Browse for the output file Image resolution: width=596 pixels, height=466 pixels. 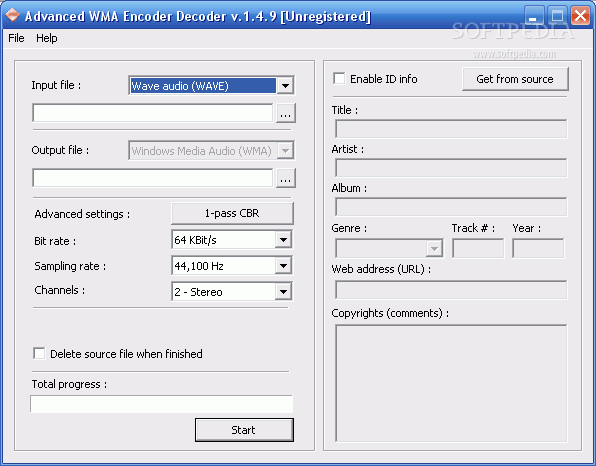pyautogui.click(x=285, y=178)
